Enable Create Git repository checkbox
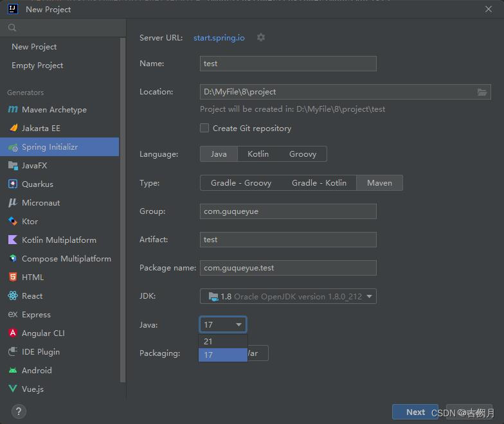Screen dimensions: 504x424 (x=204, y=128)
